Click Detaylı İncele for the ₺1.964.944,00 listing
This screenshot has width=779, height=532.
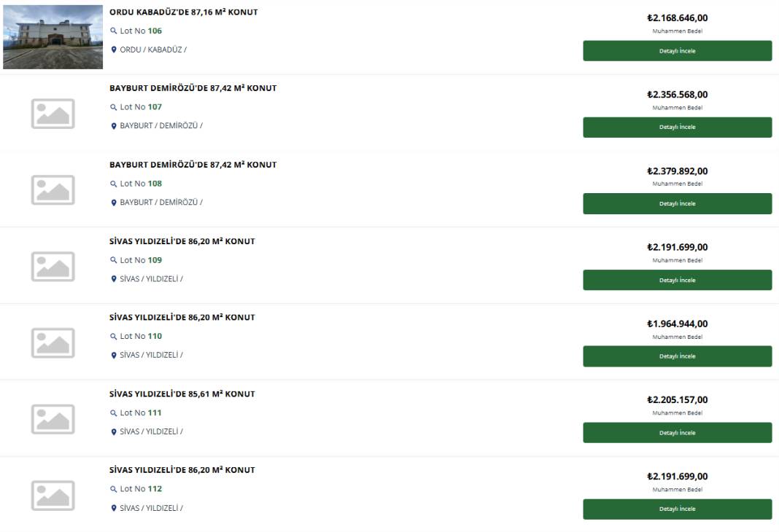(677, 356)
